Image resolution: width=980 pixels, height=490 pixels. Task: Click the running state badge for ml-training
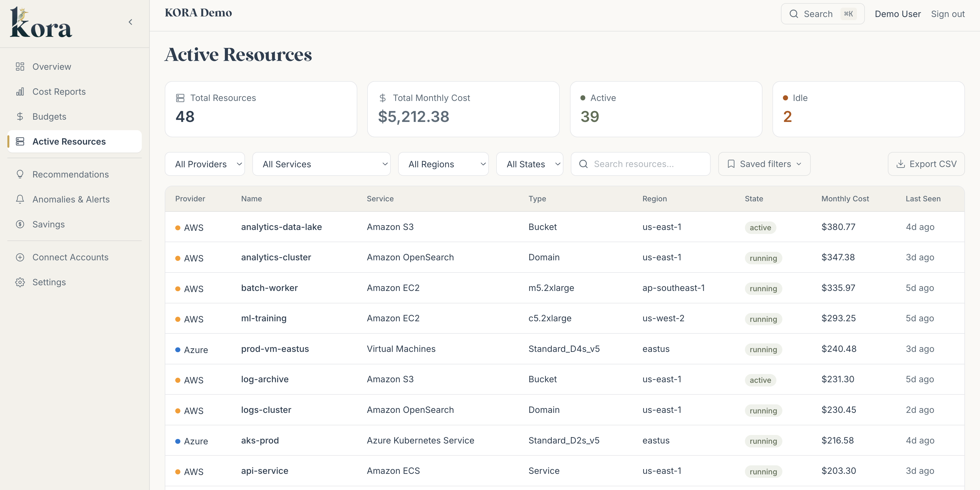click(763, 319)
